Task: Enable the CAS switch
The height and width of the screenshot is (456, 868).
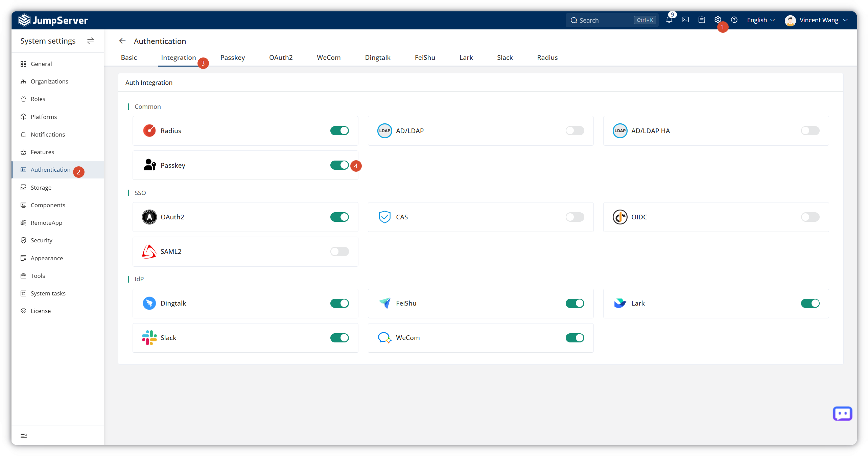Action: coord(575,217)
